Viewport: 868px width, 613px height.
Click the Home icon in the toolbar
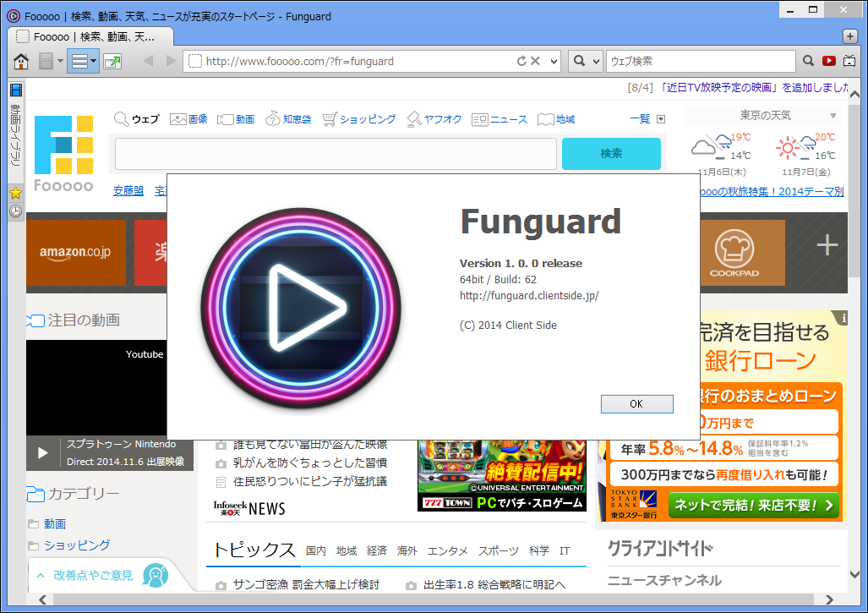point(21,61)
